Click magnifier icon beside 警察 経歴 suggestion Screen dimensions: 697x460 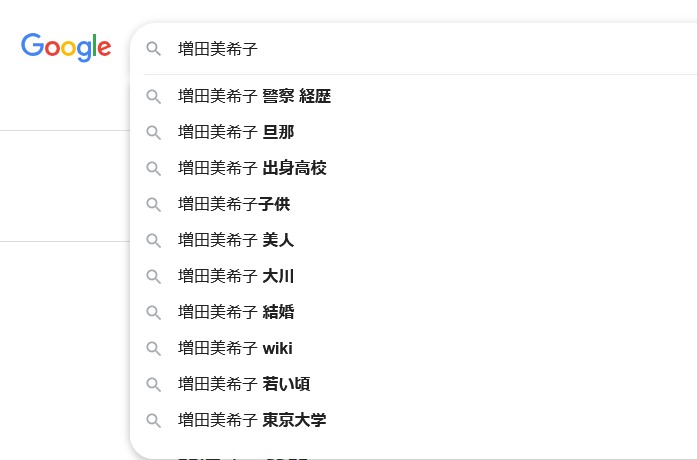point(153,96)
